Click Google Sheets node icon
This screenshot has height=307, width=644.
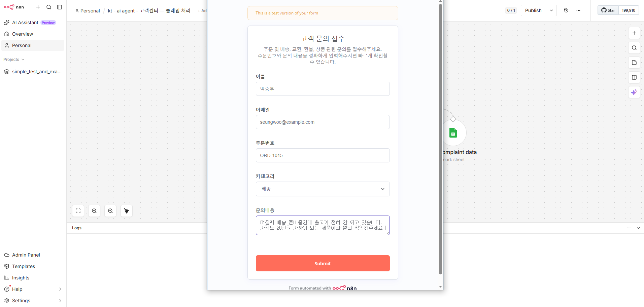coord(453,133)
